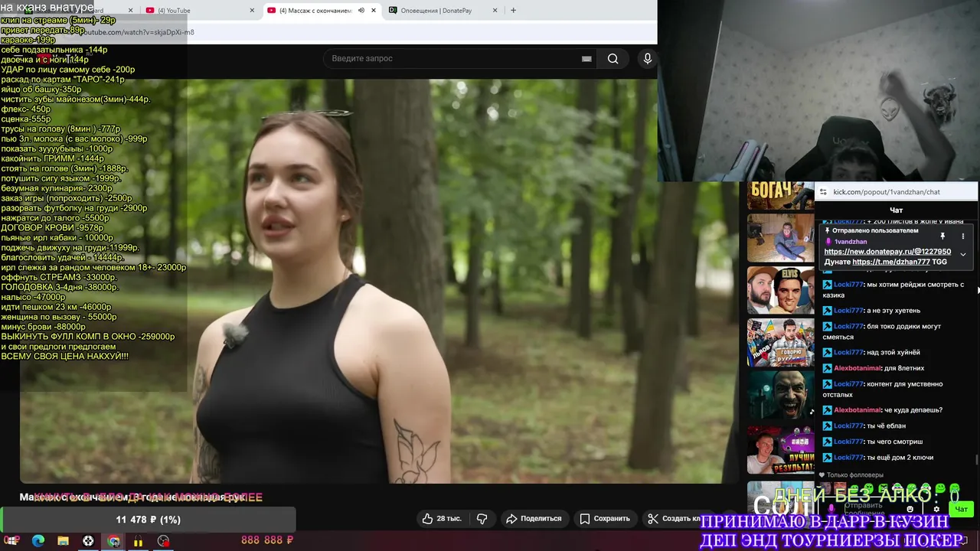Open the Chrome taskbar icon
Screen dimensions: 980x551
point(113,541)
